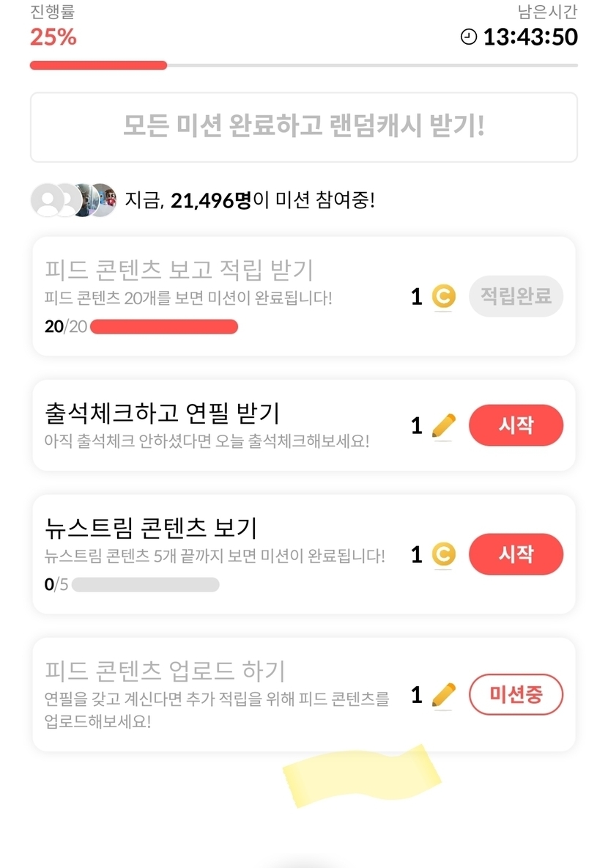
Task: Open the 출석체크하고 연필 받기 mission title
Action: point(162,413)
